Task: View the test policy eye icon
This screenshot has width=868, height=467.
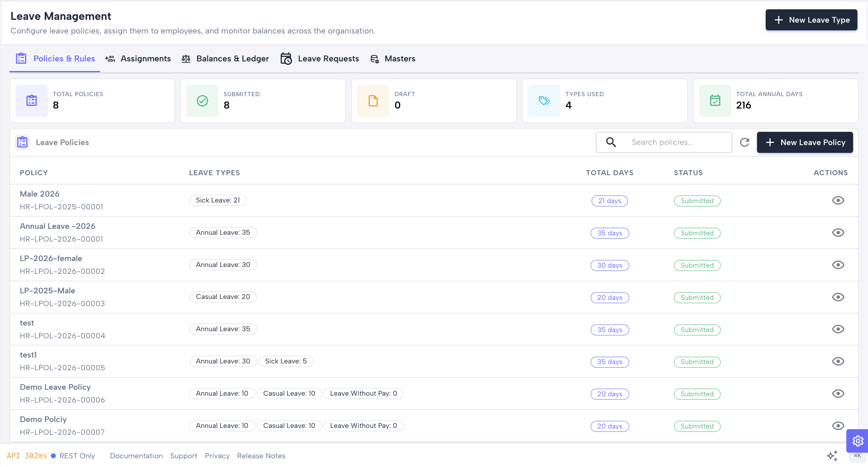Action: [838, 329]
